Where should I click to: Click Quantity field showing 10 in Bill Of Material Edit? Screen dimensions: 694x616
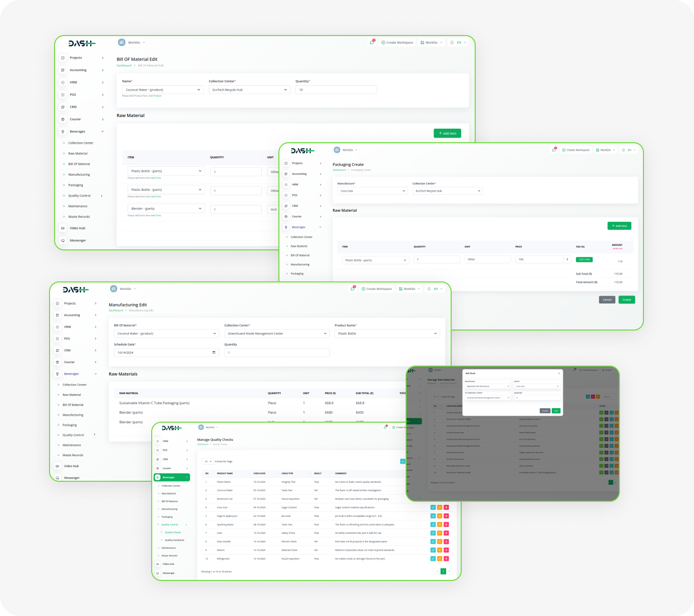coord(336,90)
